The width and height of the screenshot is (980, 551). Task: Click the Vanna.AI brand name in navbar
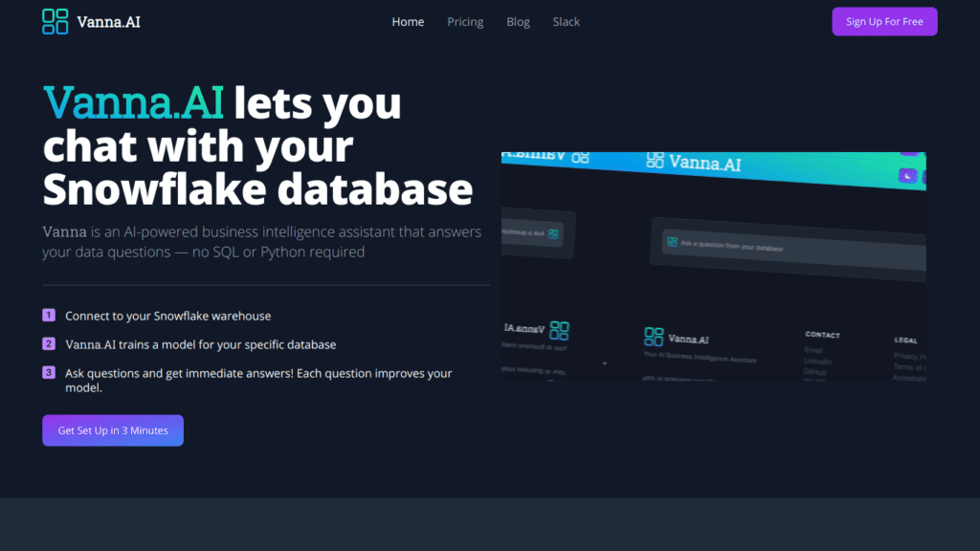point(108,22)
